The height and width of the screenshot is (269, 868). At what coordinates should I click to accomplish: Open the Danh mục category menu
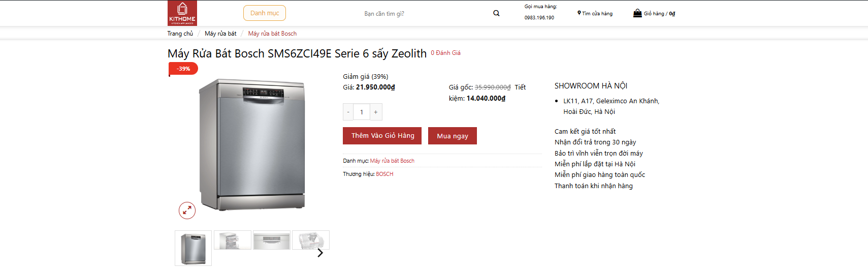pos(265,13)
